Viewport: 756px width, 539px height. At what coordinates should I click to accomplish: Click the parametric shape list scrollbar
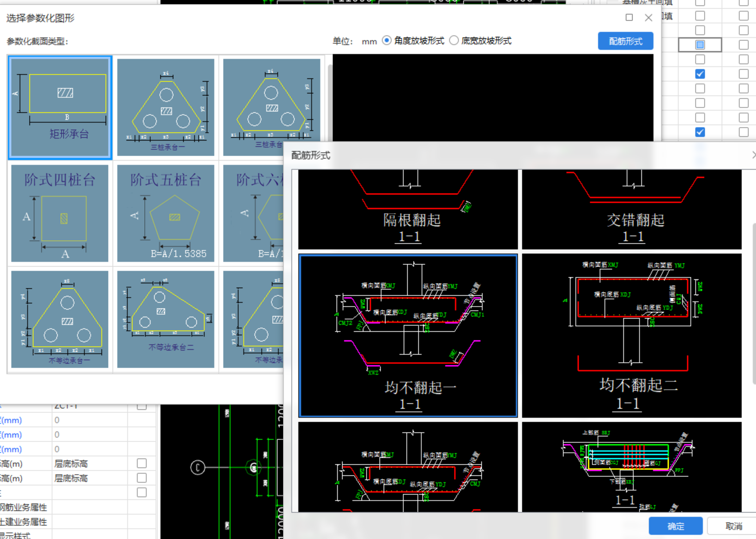pyautogui.click(x=329, y=103)
